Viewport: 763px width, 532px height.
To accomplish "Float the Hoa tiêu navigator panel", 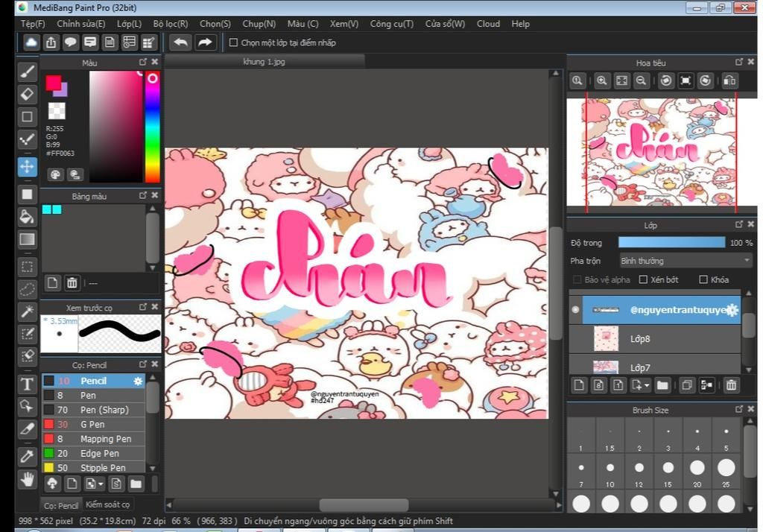I will pyautogui.click(x=738, y=62).
